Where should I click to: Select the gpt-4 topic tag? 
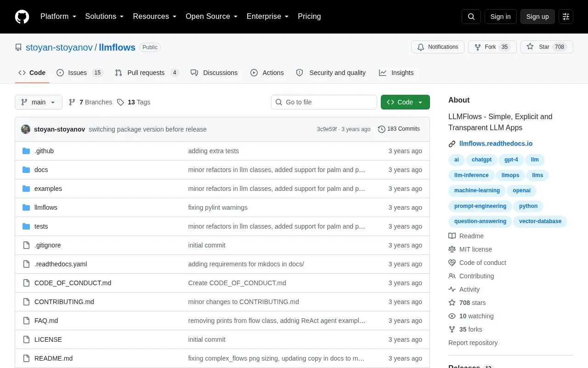(511, 160)
